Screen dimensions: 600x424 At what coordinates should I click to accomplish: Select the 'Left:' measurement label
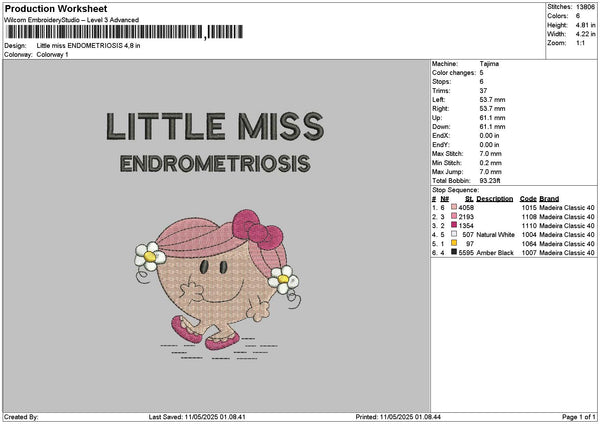point(439,100)
